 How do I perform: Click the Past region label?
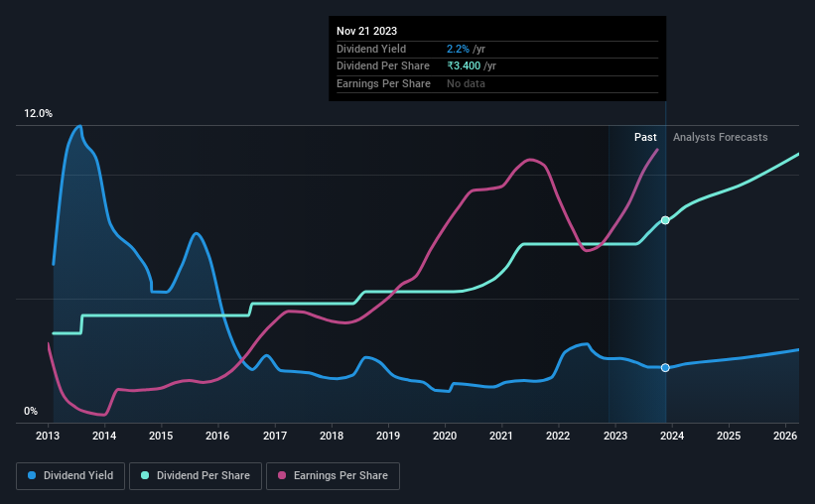click(x=645, y=137)
